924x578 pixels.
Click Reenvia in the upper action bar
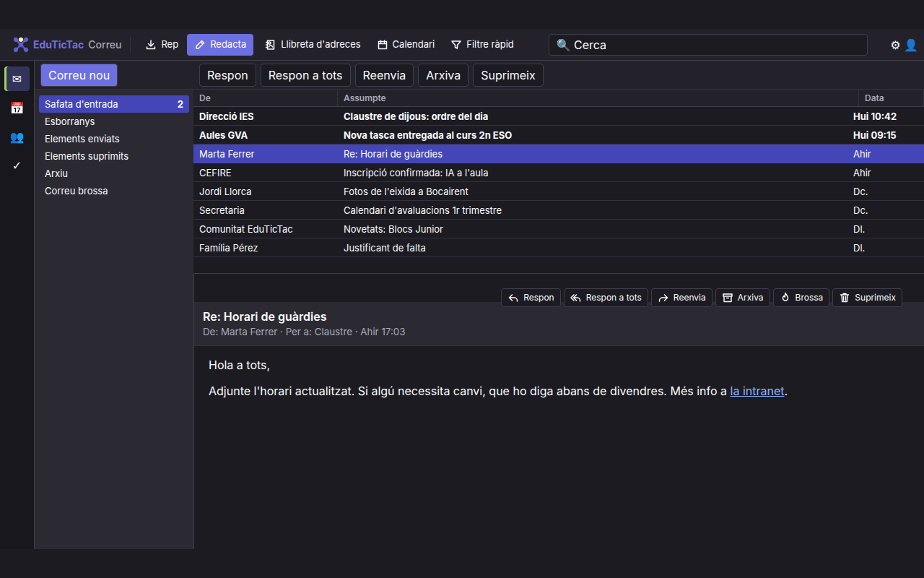(x=384, y=75)
